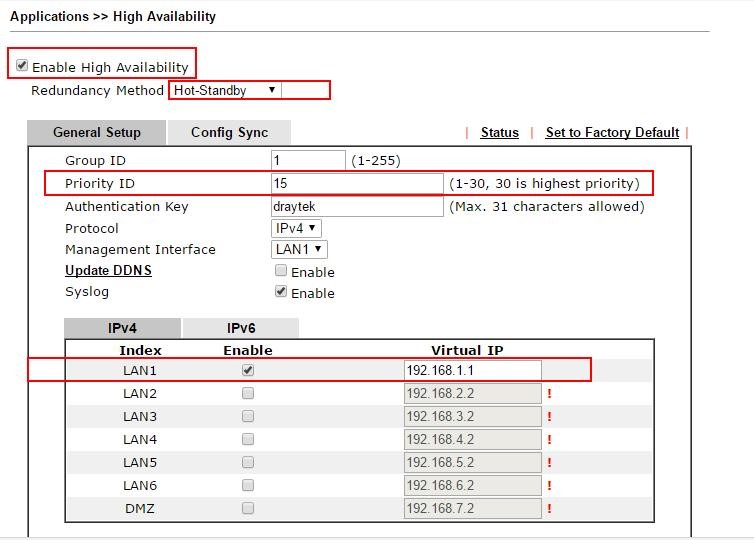Open the Status link
The image size is (754, 540).
pos(499,132)
